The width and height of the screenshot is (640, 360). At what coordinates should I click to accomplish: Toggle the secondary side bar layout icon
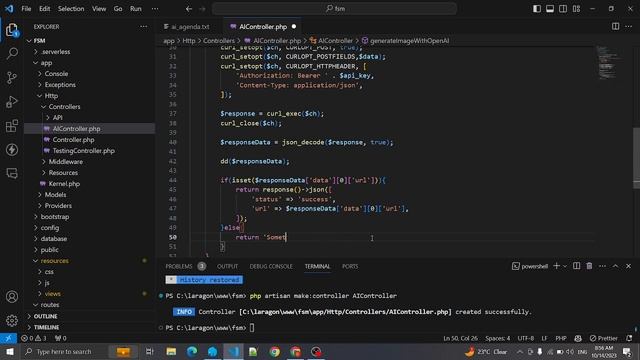click(x=563, y=9)
